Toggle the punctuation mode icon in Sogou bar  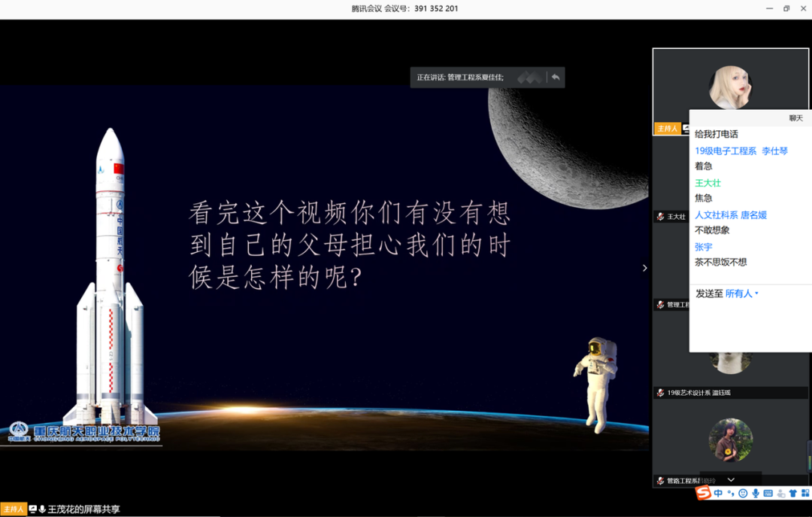[731, 493]
